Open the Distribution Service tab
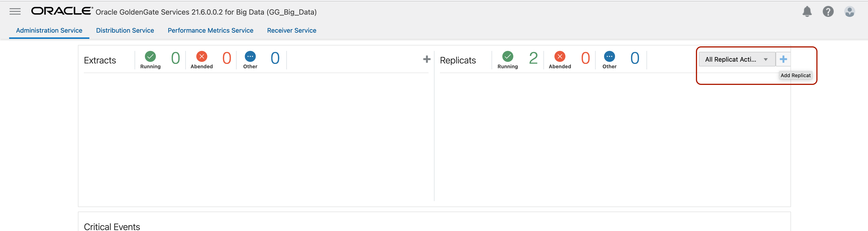The width and height of the screenshot is (868, 231). click(x=125, y=31)
